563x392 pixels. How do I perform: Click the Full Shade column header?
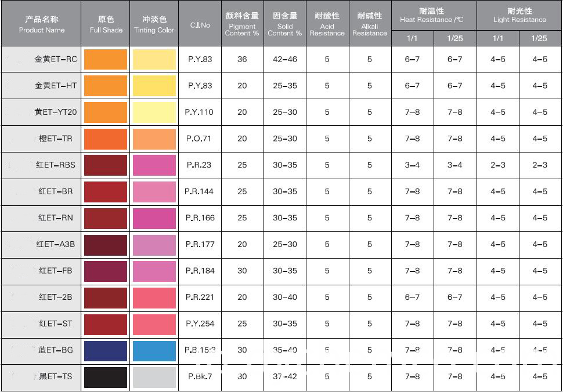106,24
